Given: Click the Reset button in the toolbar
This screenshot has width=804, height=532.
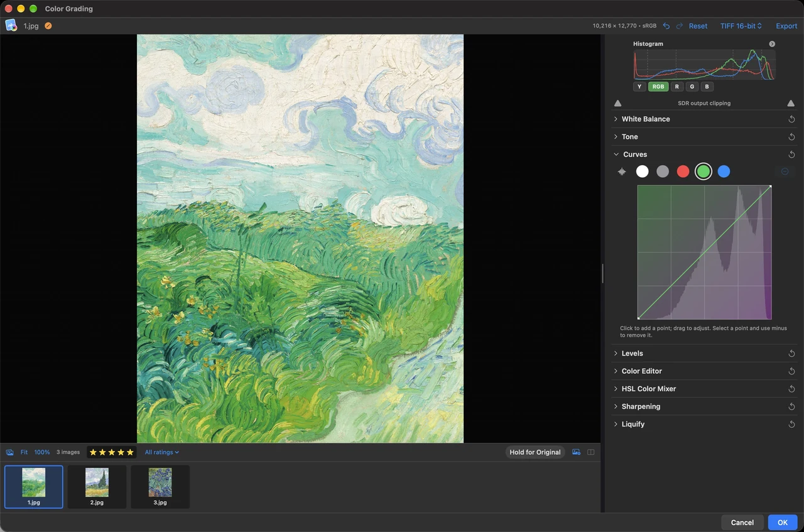Looking at the screenshot, I should point(698,26).
